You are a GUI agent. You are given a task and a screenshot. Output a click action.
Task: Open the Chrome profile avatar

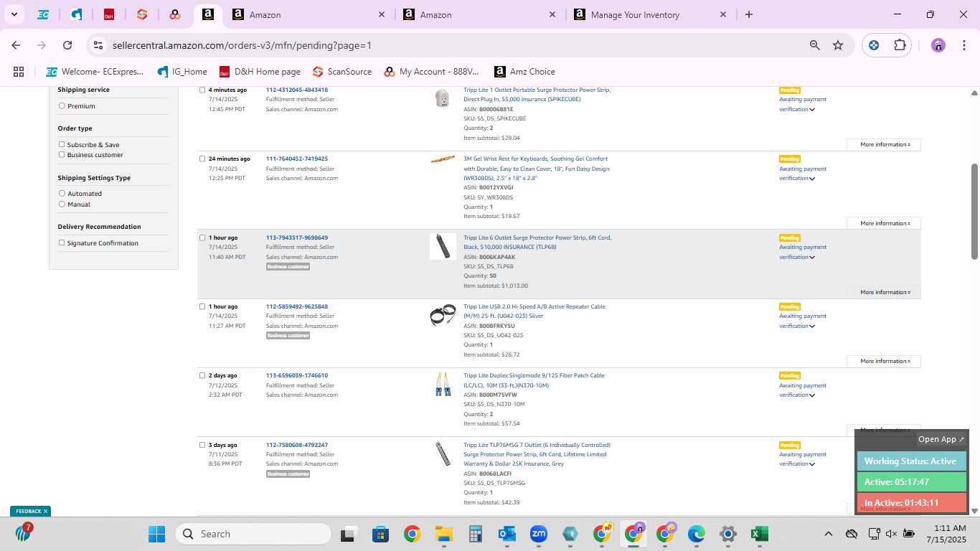click(x=938, y=45)
